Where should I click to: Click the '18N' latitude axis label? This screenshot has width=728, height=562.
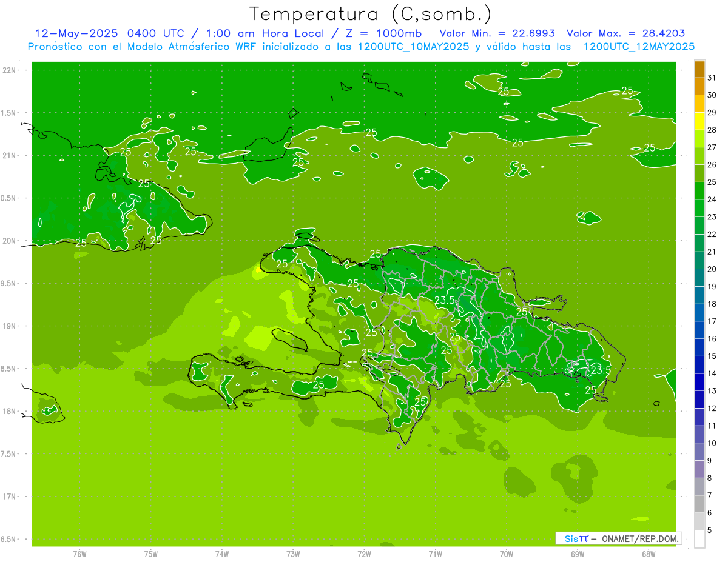point(10,411)
